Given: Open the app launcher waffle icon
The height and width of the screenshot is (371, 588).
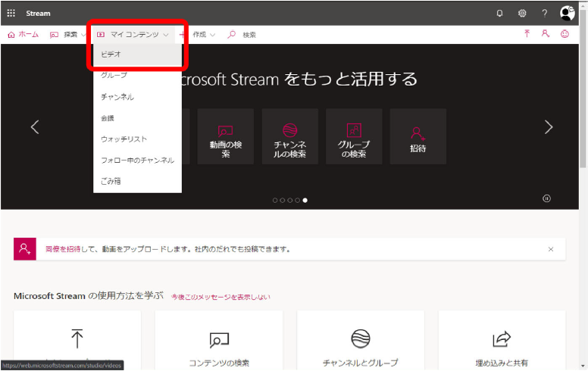Looking at the screenshot, I should pos(11,13).
